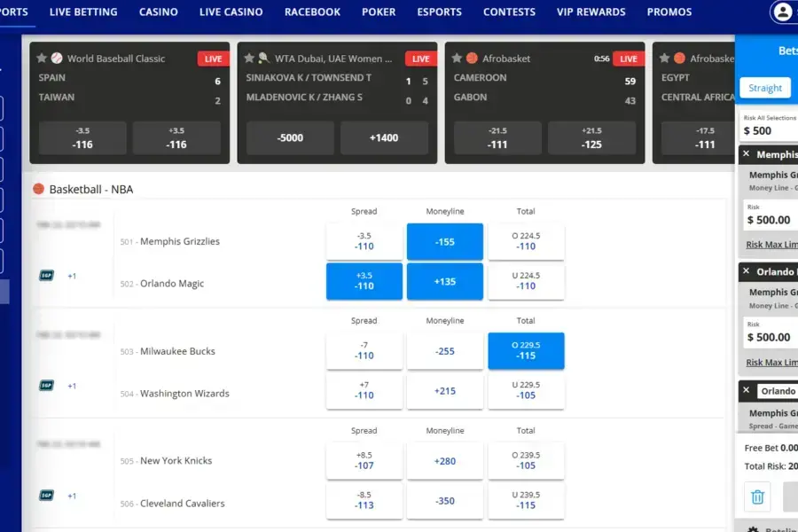Open the user account profile icon
This screenshot has height=532, width=798.
coord(783,12)
